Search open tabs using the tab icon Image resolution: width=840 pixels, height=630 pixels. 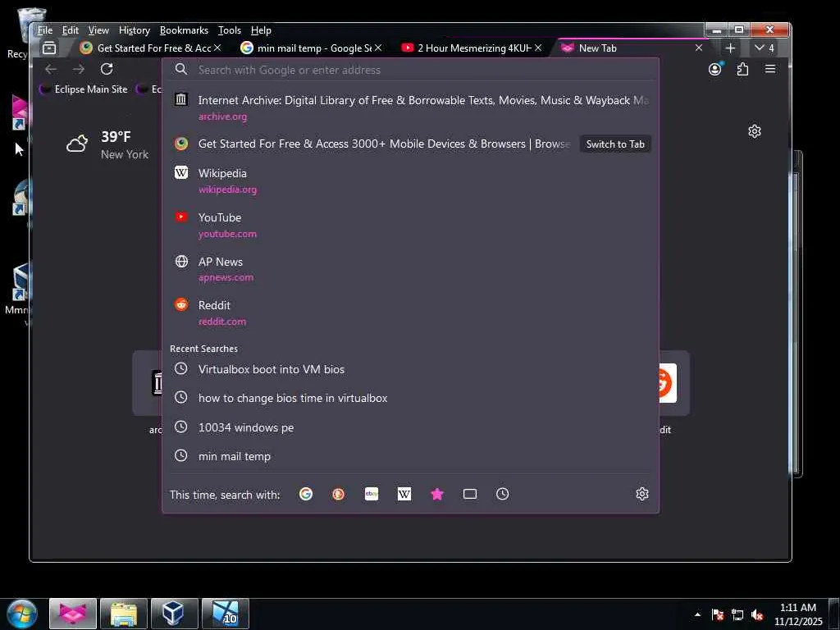click(x=470, y=494)
